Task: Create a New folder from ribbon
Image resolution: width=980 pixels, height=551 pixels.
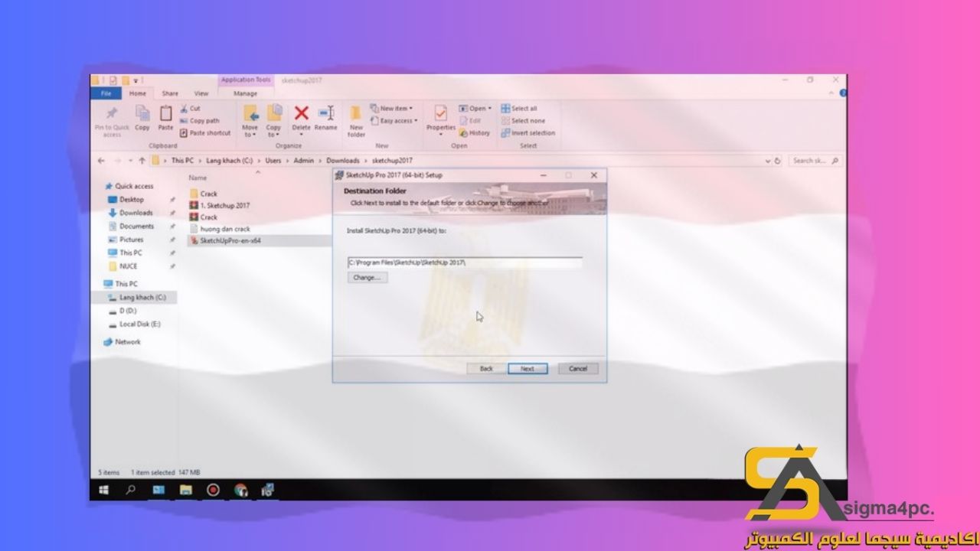Action: [357, 121]
